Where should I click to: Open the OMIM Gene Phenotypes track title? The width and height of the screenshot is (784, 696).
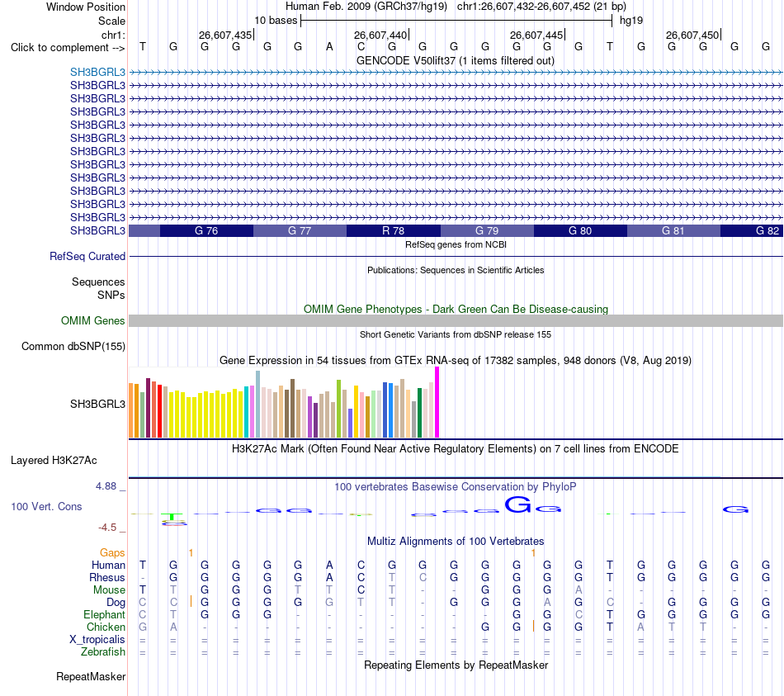pos(456,310)
